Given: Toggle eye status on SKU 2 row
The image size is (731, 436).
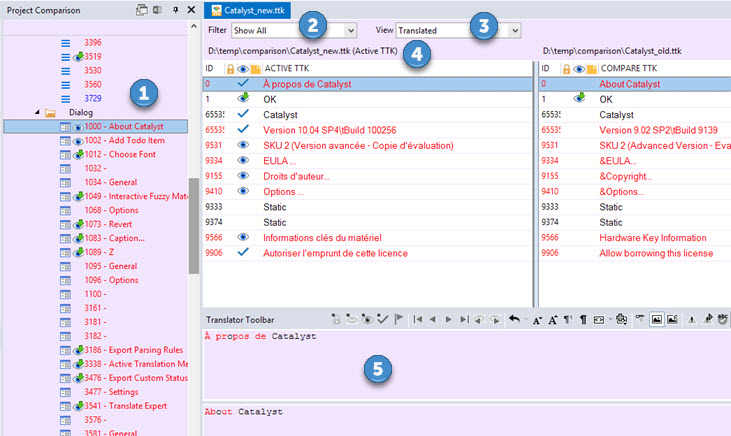Looking at the screenshot, I should click(x=243, y=145).
